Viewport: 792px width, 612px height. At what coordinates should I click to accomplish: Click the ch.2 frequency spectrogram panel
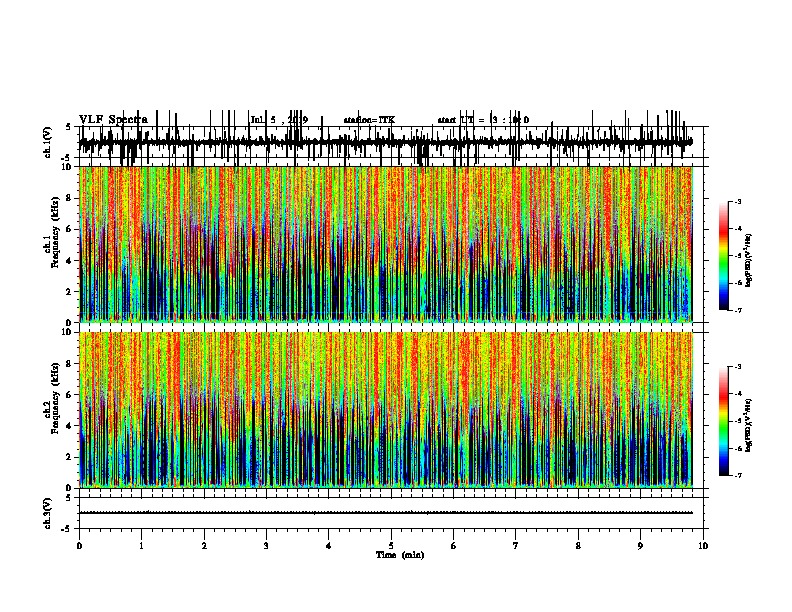[386, 410]
